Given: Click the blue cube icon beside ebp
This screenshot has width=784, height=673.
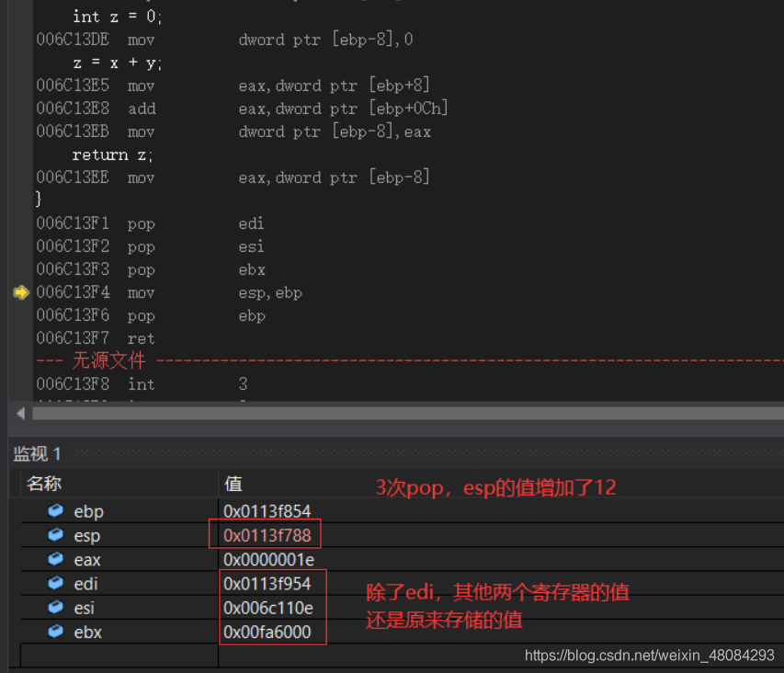Looking at the screenshot, I should tap(55, 510).
